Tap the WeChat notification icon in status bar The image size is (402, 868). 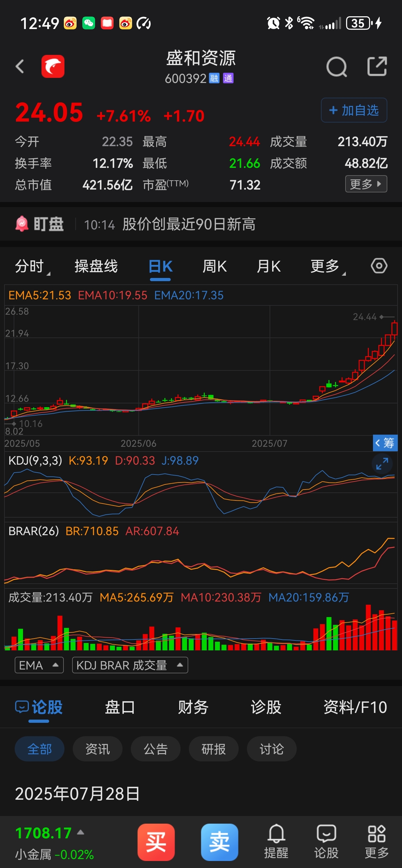point(89,23)
